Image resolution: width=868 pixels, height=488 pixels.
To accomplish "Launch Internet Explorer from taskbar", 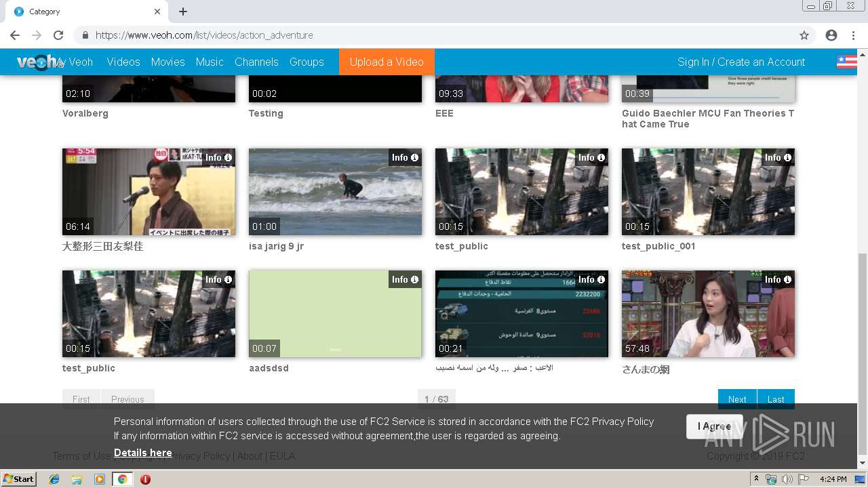I will (54, 479).
